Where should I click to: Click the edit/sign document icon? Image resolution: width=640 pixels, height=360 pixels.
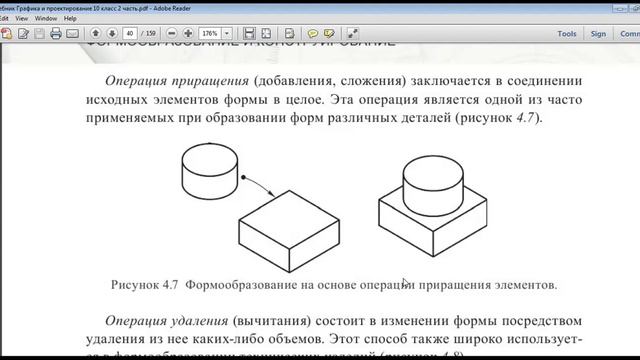[23, 33]
